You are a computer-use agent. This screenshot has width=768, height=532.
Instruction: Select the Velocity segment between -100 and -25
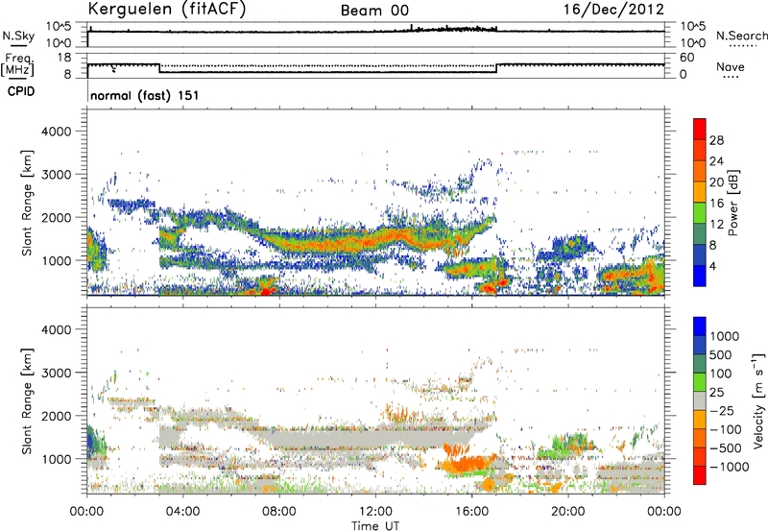click(700, 420)
